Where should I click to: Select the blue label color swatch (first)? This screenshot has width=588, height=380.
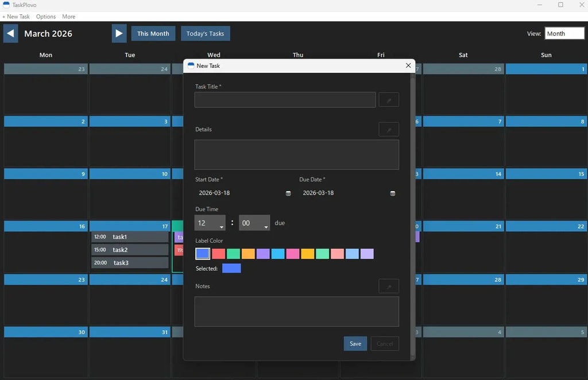coord(203,254)
